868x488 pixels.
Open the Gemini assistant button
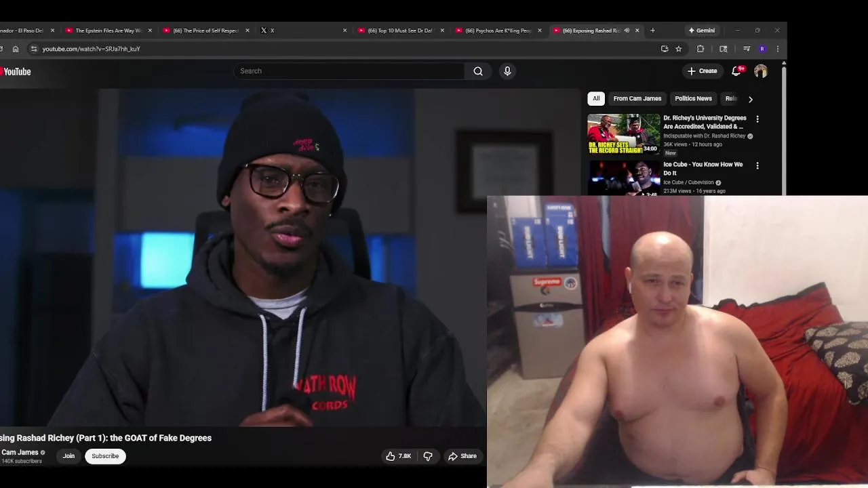click(701, 30)
